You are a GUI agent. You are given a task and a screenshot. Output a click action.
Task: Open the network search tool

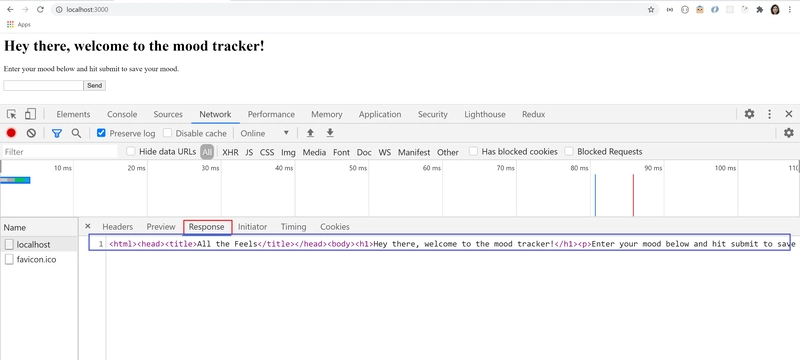pos(76,133)
